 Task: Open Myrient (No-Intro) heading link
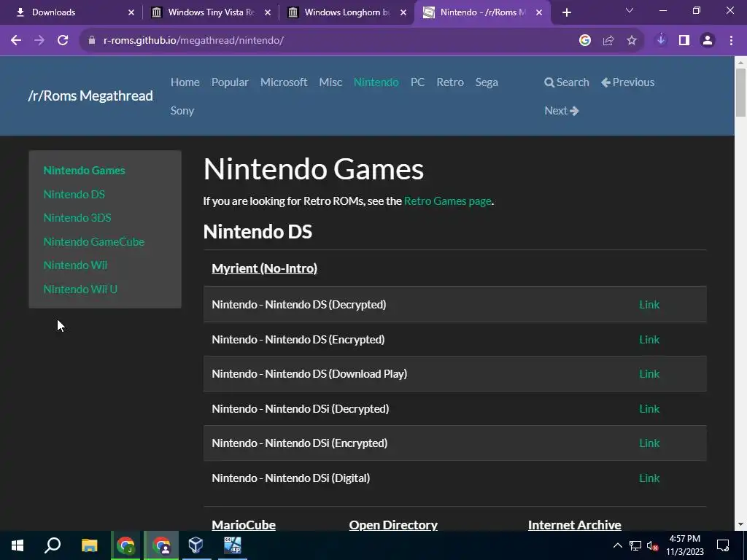click(264, 268)
